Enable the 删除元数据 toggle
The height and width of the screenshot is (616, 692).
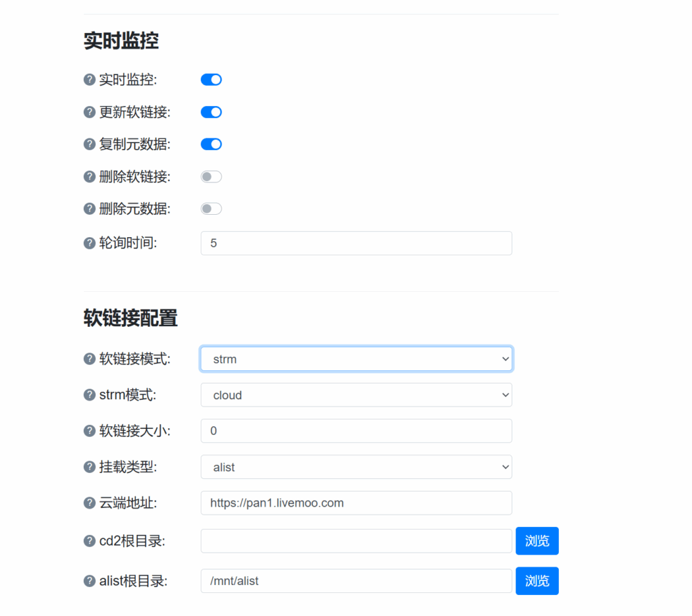tap(211, 209)
